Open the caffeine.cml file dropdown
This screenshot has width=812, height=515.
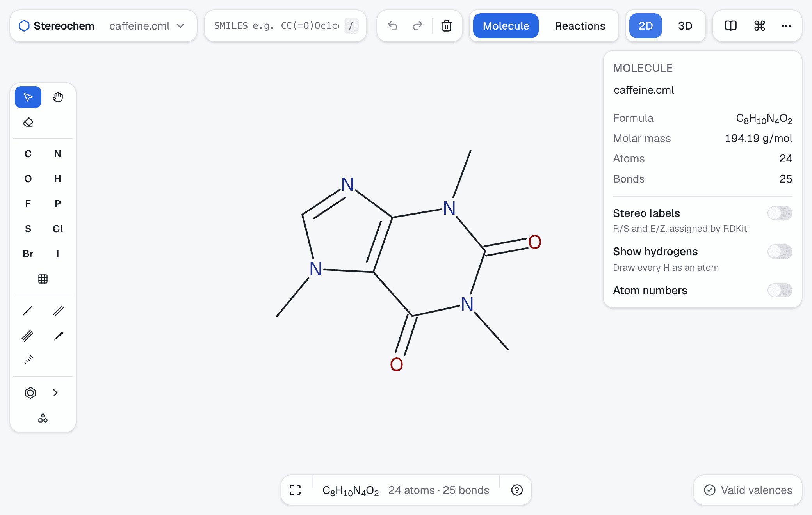coord(147,26)
